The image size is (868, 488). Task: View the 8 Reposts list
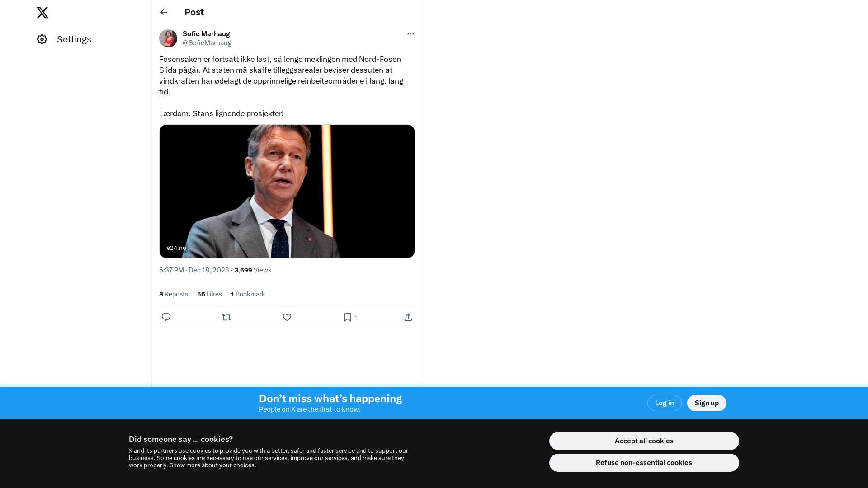tap(174, 294)
